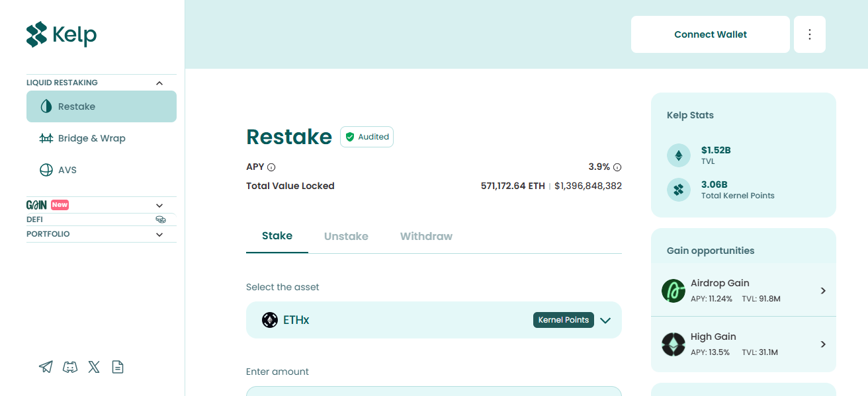
Task: Expand the Portfolio section
Action: [159, 235]
